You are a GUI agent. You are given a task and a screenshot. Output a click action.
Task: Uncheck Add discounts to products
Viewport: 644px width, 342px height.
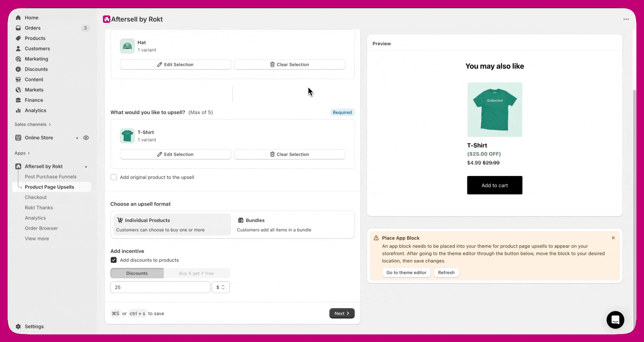(x=113, y=260)
